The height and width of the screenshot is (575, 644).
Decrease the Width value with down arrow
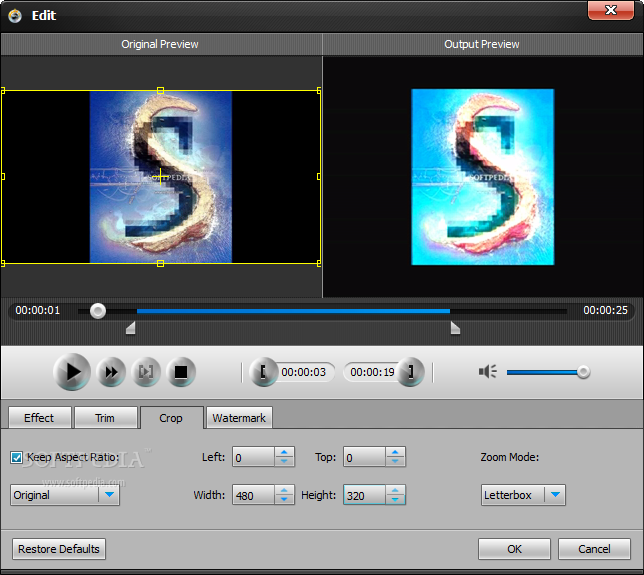pos(284,499)
